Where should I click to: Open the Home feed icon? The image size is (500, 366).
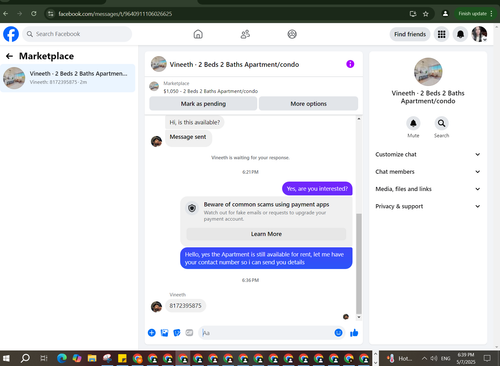click(198, 34)
